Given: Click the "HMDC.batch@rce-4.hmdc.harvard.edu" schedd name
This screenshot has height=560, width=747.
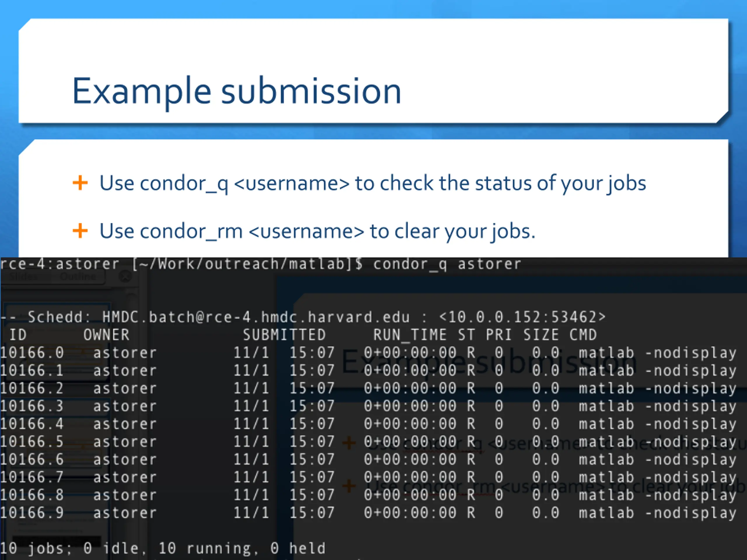Looking at the screenshot, I should (x=256, y=317).
